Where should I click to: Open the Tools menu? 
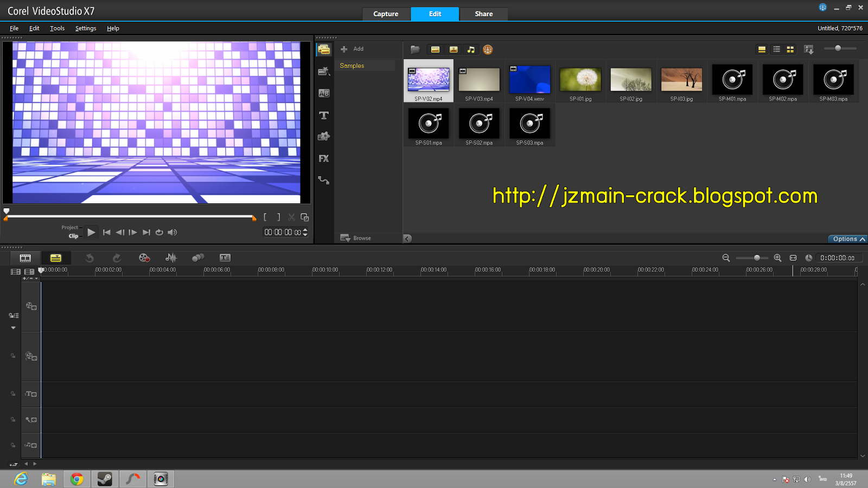pos(57,28)
